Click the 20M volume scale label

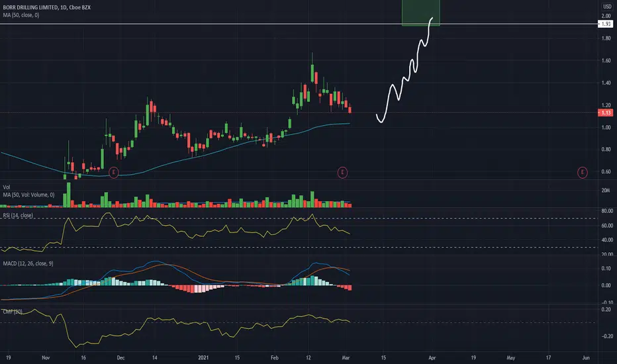click(606, 191)
